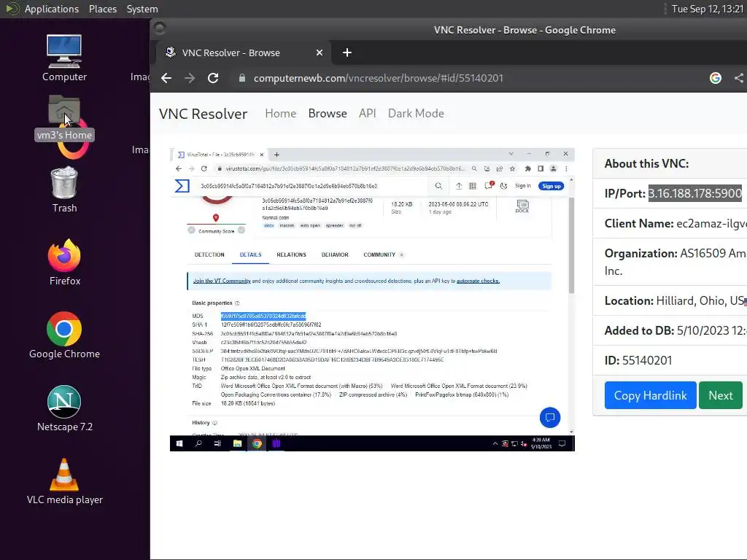Click the Organization AS16509 text

click(676, 262)
